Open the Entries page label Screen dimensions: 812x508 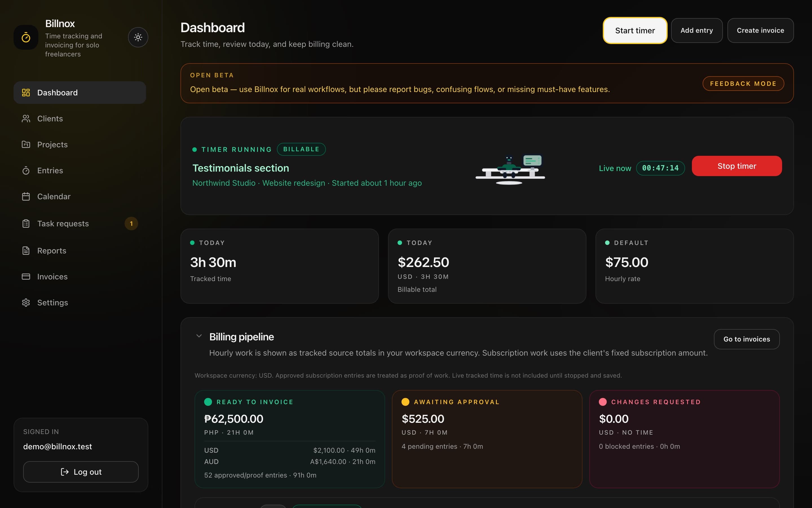[x=50, y=170]
